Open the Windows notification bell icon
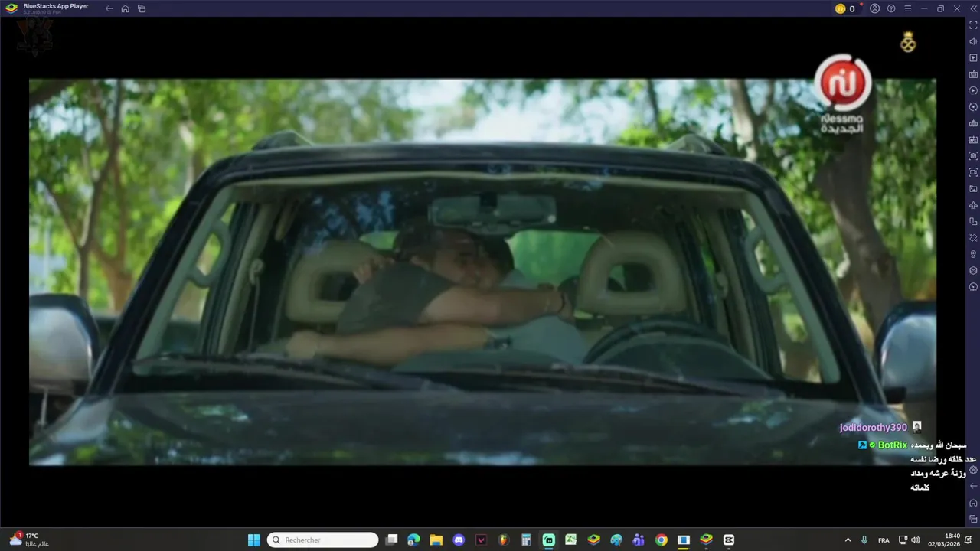 pyautogui.click(x=969, y=540)
